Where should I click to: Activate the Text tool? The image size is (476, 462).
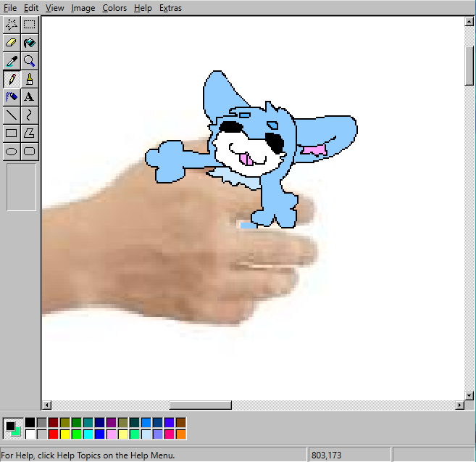[x=30, y=97]
